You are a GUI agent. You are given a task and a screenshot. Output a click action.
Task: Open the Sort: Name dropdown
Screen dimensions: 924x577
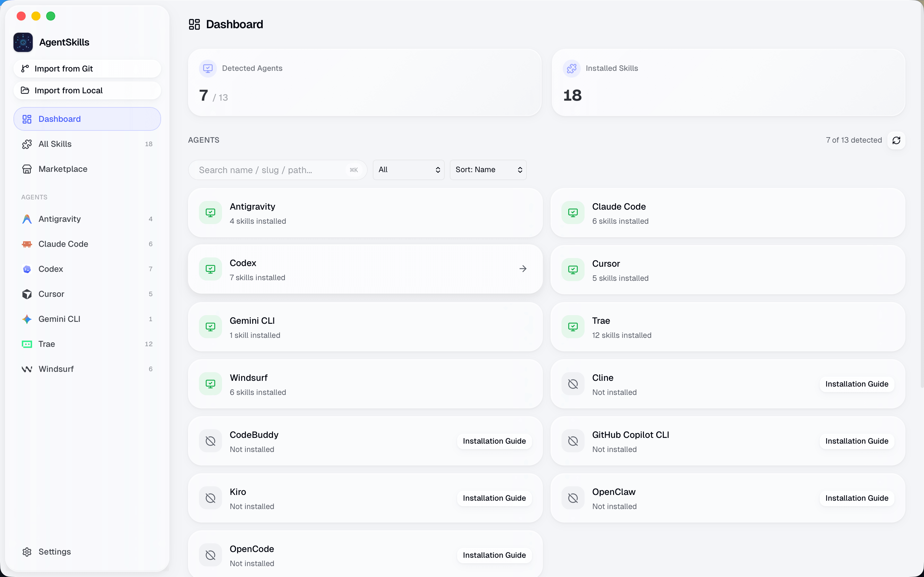488,170
